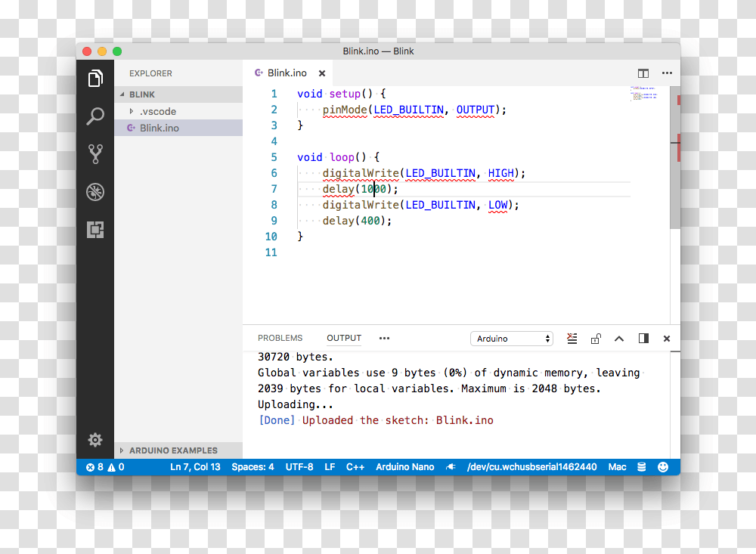This screenshot has height=554, width=756.
Task: Open the Extensions view in activity bar
Action: pos(95,230)
